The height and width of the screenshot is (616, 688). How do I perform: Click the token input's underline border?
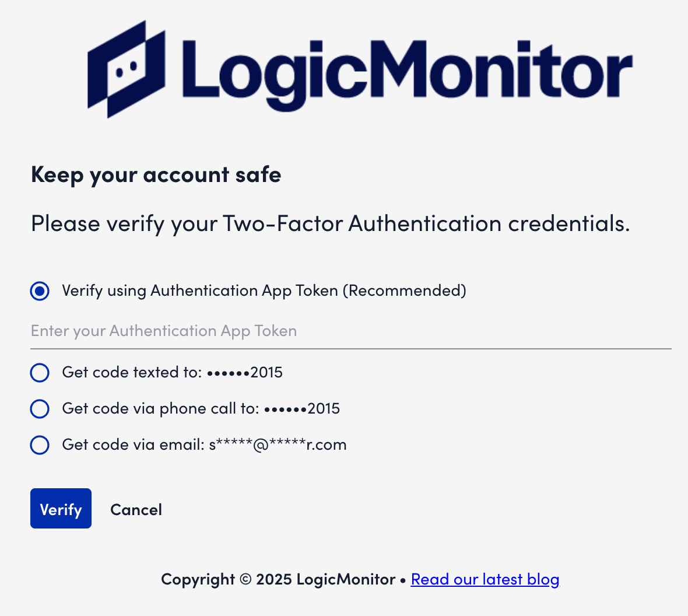350,348
